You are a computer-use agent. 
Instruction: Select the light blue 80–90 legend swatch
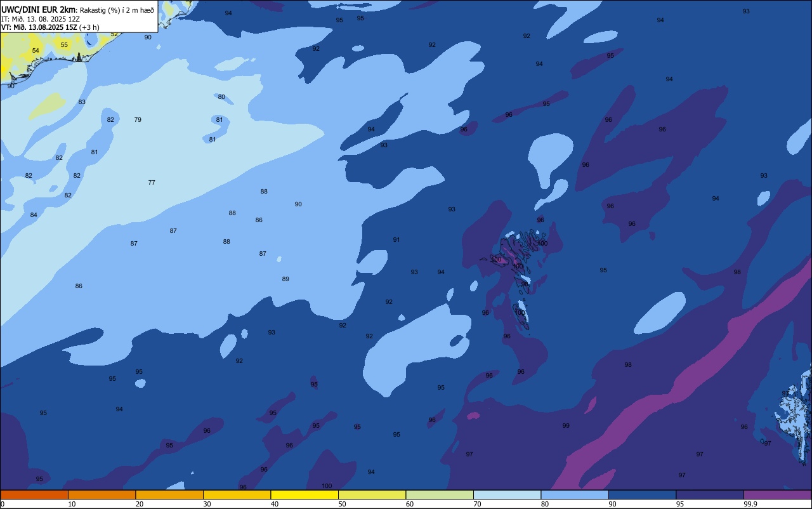575,494
